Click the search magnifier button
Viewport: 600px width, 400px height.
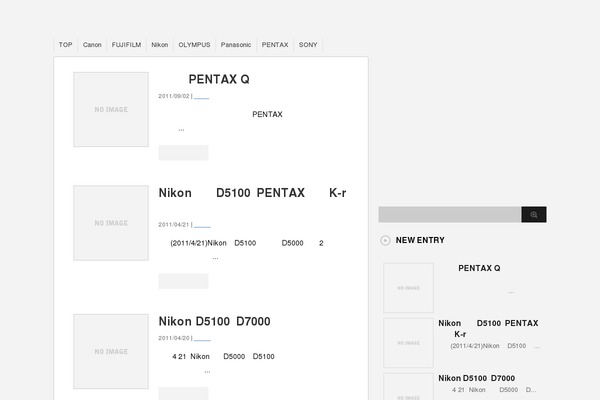(x=534, y=215)
